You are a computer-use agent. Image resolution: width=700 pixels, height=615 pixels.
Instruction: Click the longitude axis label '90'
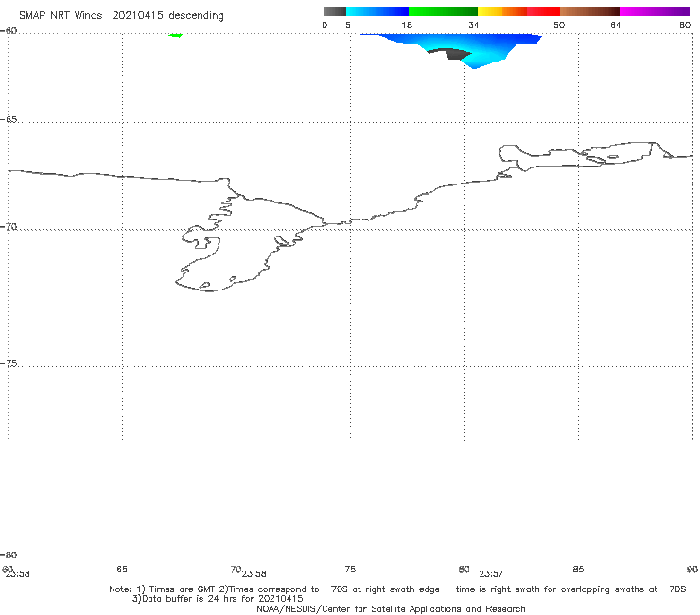(692, 570)
